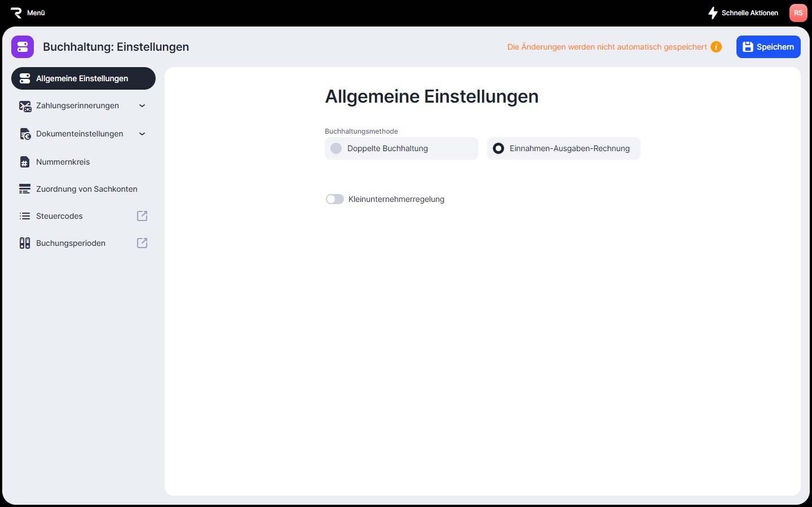Click the Speichern button
The height and width of the screenshot is (507, 812).
(x=768, y=47)
